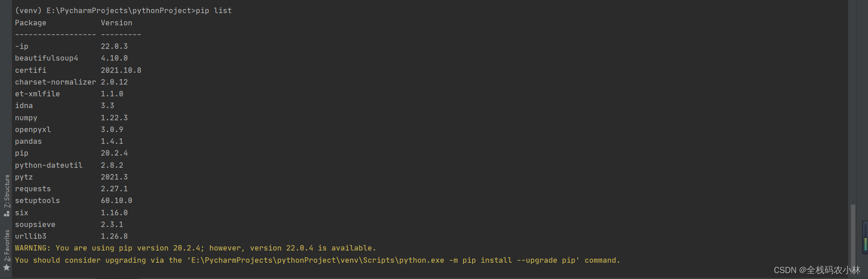This screenshot has width=868, height=279.
Task: Click the yellow WARNING pip version line
Action: pyautogui.click(x=195, y=248)
